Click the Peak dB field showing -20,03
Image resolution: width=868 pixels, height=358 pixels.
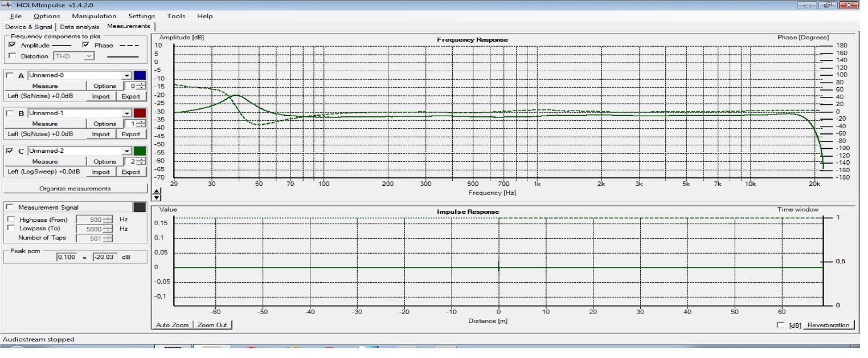click(105, 257)
